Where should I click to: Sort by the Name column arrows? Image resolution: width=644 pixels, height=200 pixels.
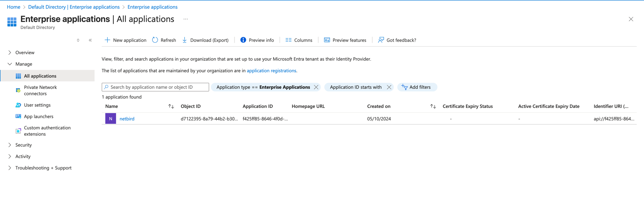(x=171, y=106)
